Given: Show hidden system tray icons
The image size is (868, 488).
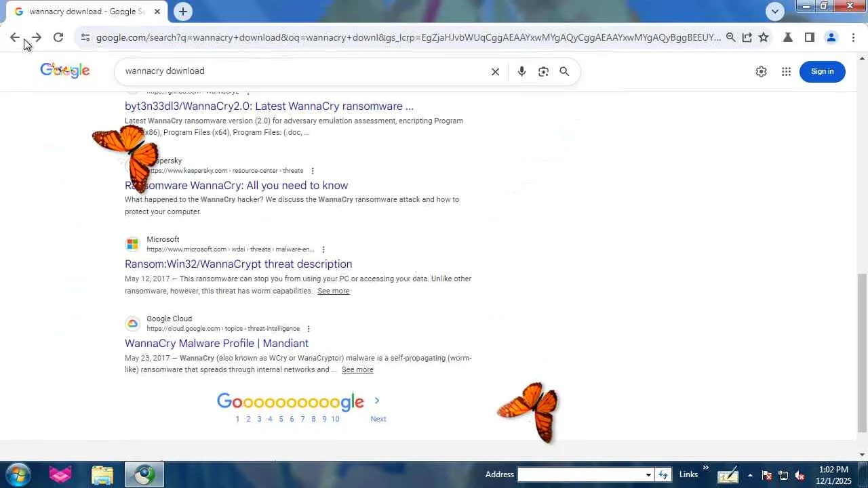Looking at the screenshot, I should coord(750,475).
